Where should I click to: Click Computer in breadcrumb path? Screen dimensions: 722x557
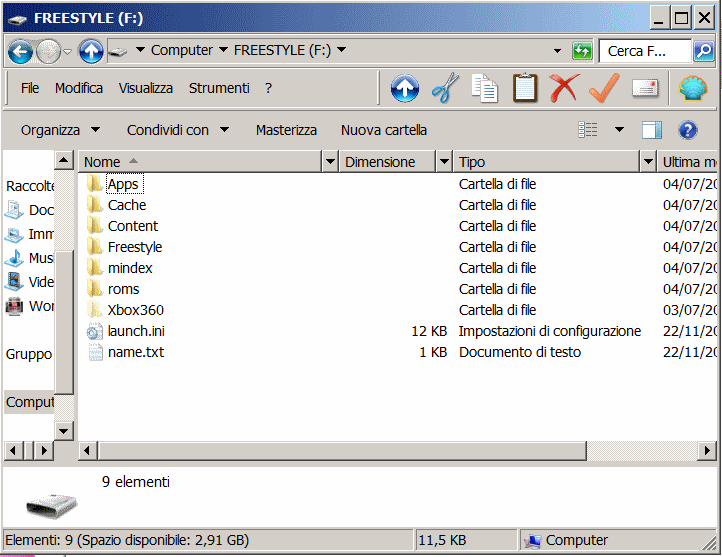tap(181, 50)
